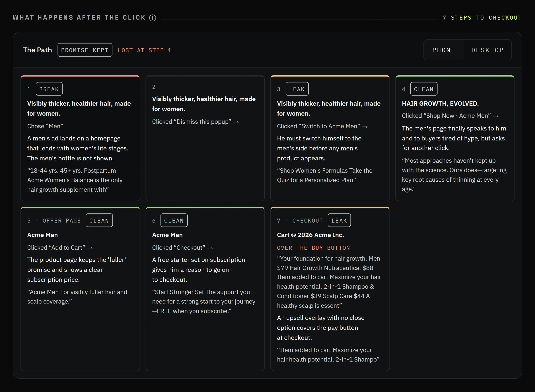
Task: Click the LEAK badge on step 3
Action: (297, 89)
